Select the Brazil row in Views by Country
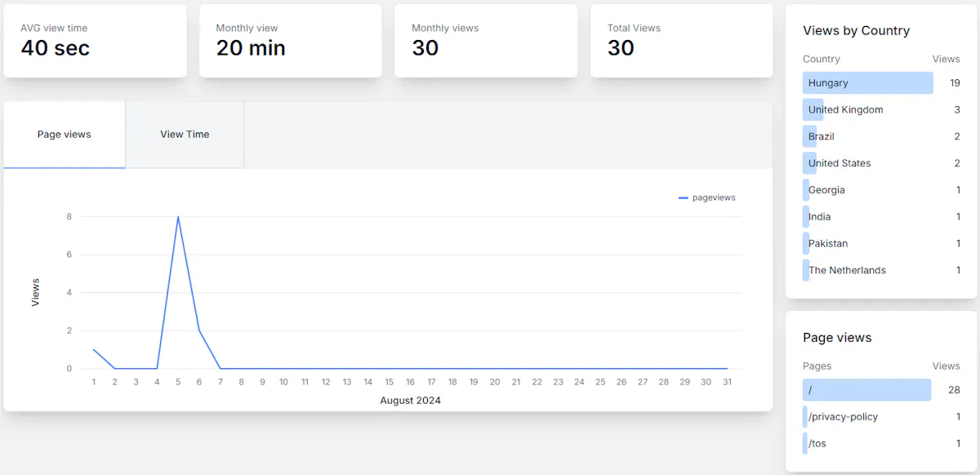The image size is (980, 475). pyautogui.click(x=881, y=136)
